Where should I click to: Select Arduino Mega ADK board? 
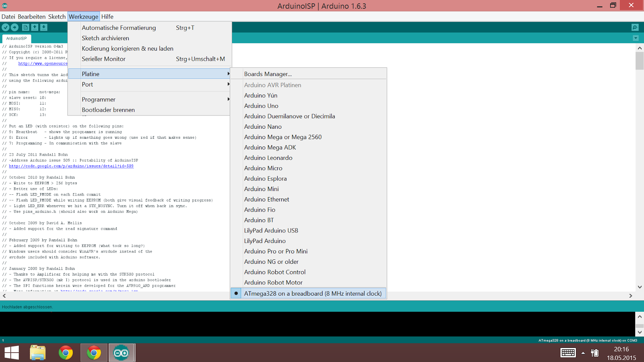point(308,148)
